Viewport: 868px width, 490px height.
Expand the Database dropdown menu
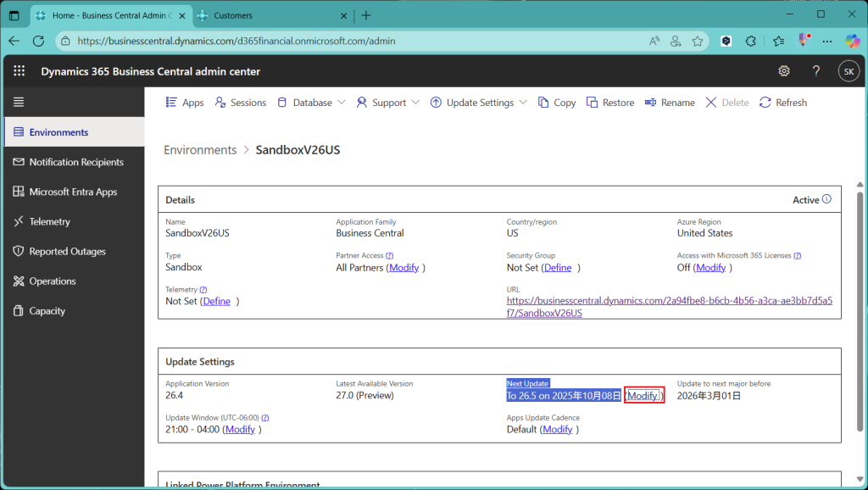[x=312, y=103]
